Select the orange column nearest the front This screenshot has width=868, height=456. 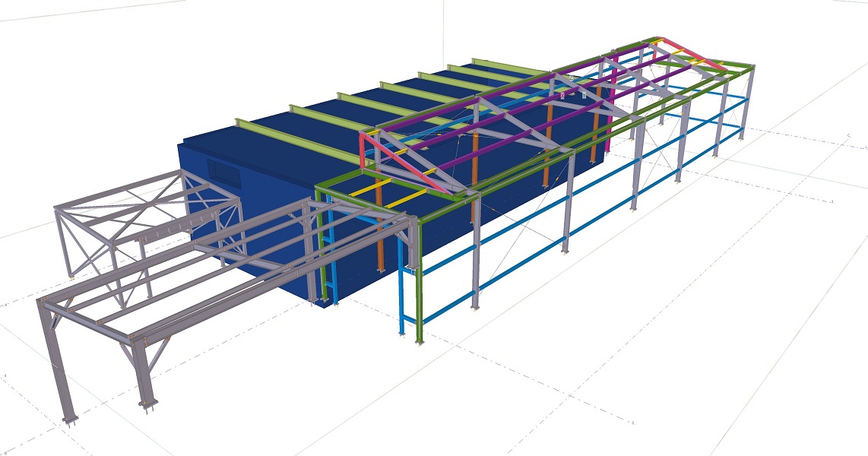tap(379, 228)
